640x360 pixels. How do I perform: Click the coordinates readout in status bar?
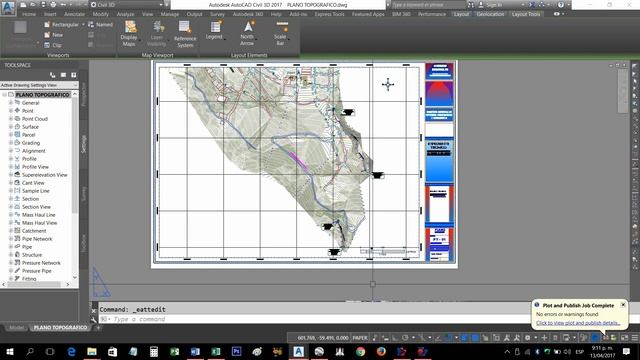[x=323, y=338]
